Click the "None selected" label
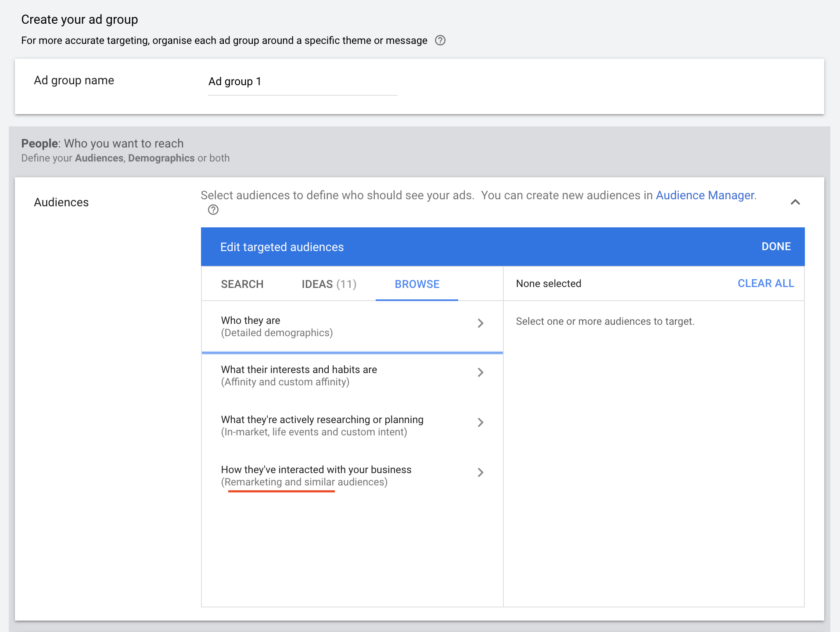The image size is (840, 632). [x=549, y=284]
